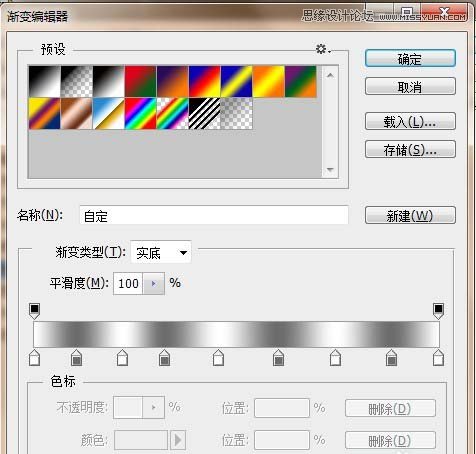Click the 不透明度 opacity value field
This screenshot has height=454, width=476.
(x=128, y=407)
